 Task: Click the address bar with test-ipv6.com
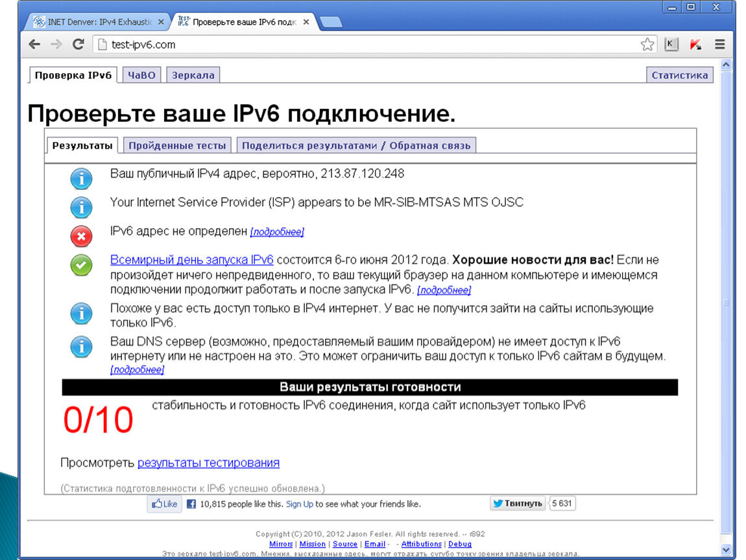(x=363, y=45)
